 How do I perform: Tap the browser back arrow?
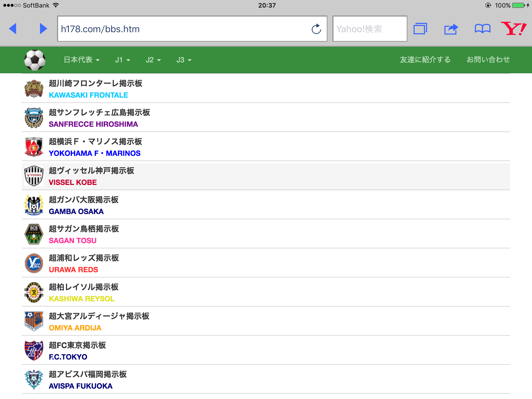(x=13, y=29)
